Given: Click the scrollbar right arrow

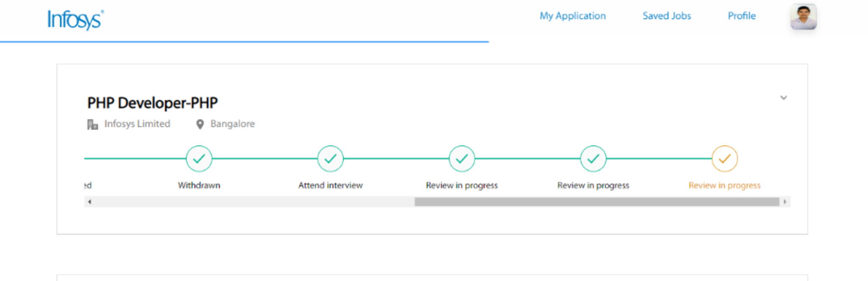Looking at the screenshot, I should tap(785, 202).
